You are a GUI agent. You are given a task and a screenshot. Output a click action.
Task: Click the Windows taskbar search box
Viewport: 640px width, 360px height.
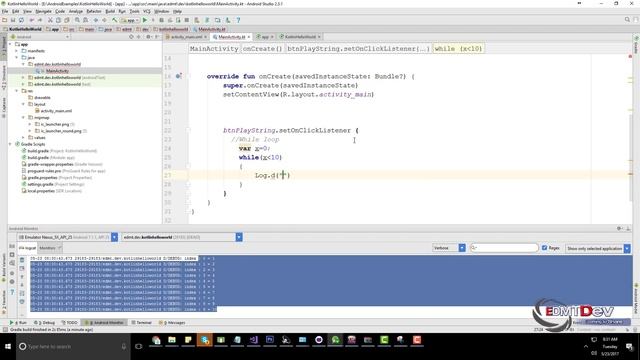(73, 346)
